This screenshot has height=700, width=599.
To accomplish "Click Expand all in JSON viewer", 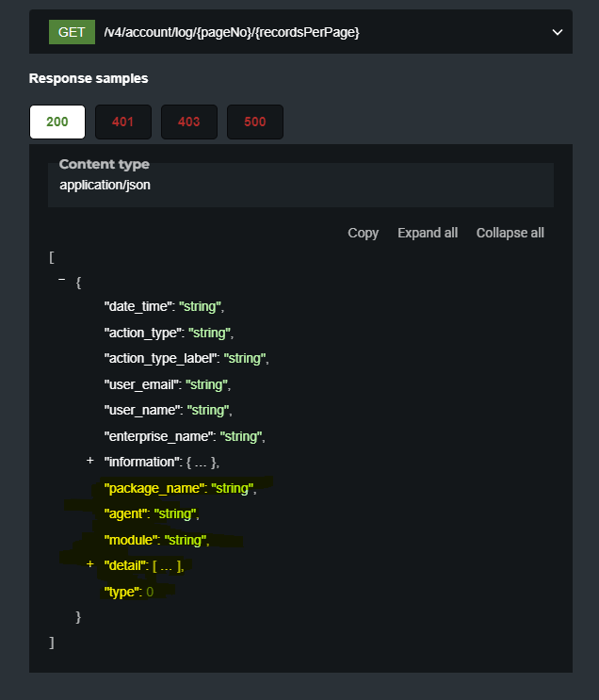I will click(x=428, y=233).
